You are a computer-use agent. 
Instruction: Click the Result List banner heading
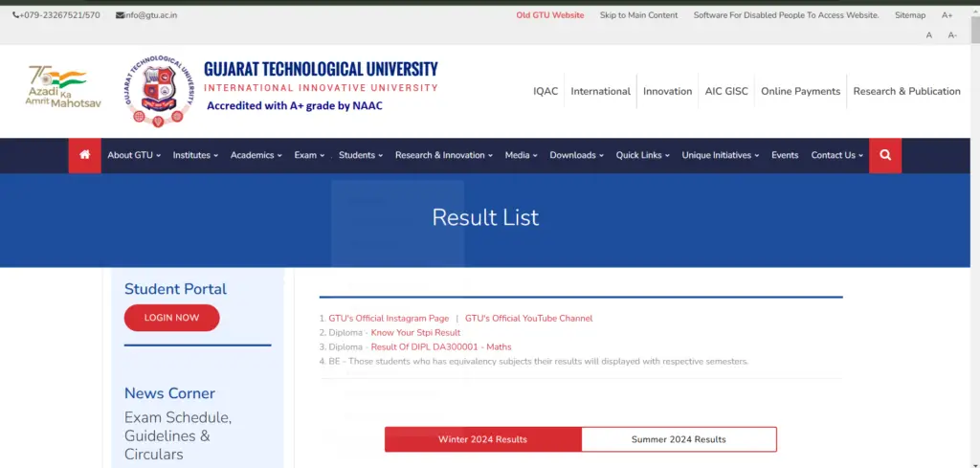pos(485,217)
